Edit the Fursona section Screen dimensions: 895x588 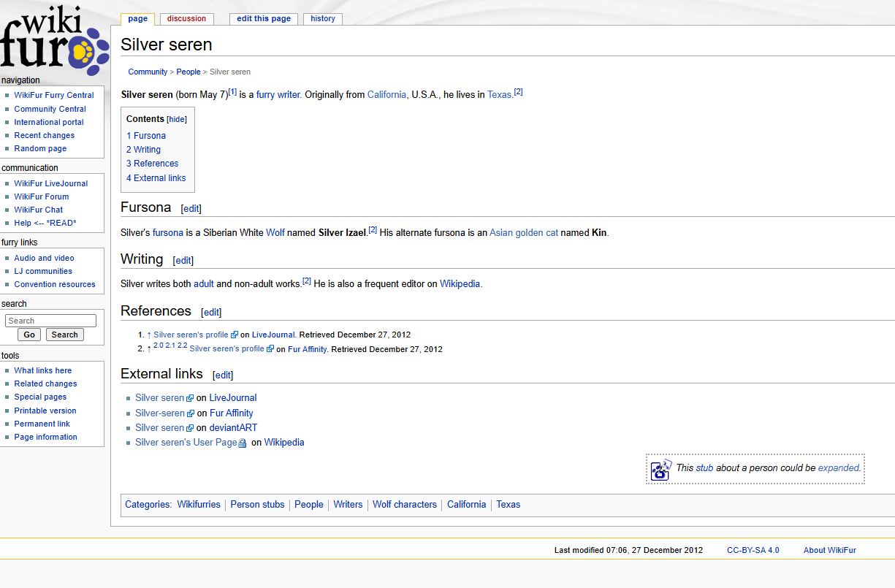click(x=191, y=208)
